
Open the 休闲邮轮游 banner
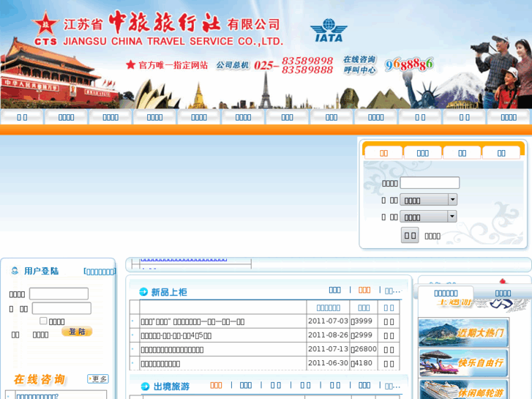463,389
